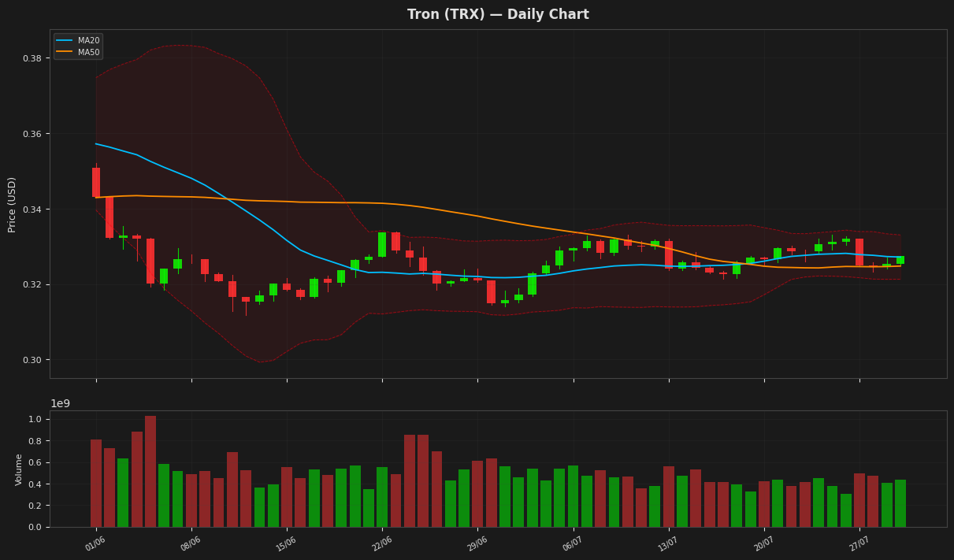Click the chart title "Tron (TRX) — Daily Chart"

[498, 15]
